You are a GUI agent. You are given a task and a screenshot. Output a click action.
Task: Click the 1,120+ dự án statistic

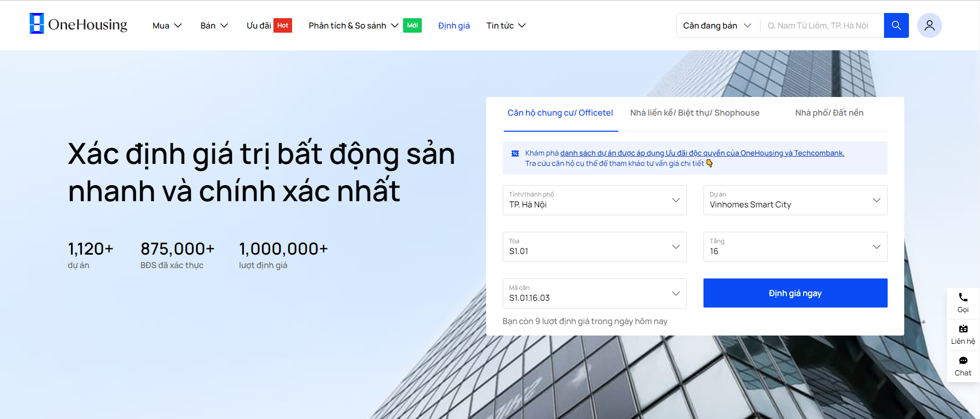tap(91, 255)
